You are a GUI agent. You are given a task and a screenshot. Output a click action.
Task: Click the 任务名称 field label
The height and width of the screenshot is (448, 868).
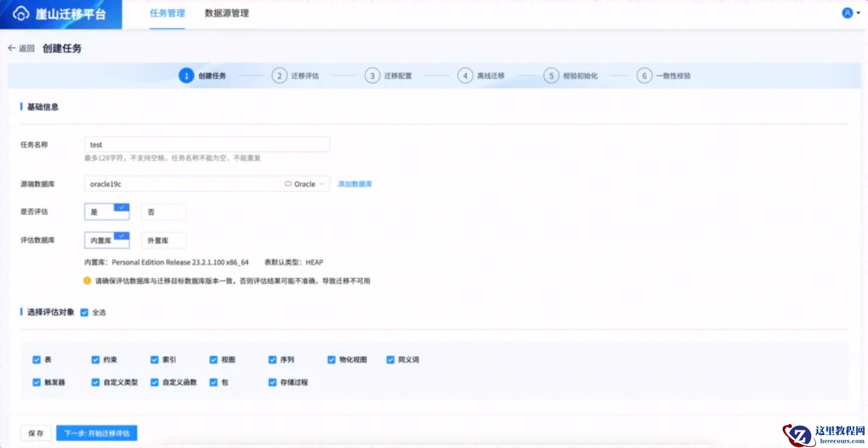pos(34,144)
